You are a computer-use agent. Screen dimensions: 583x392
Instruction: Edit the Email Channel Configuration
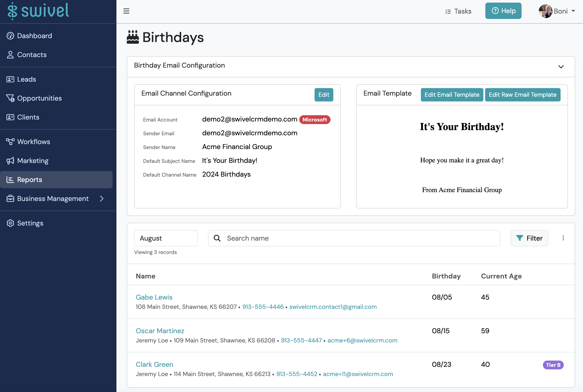pos(324,95)
